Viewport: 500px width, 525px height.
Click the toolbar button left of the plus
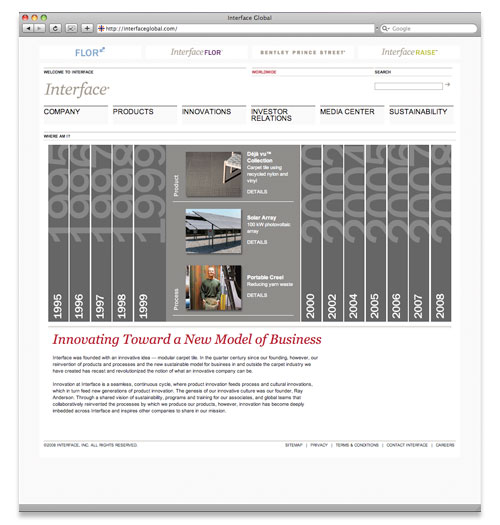click(x=71, y=28)
